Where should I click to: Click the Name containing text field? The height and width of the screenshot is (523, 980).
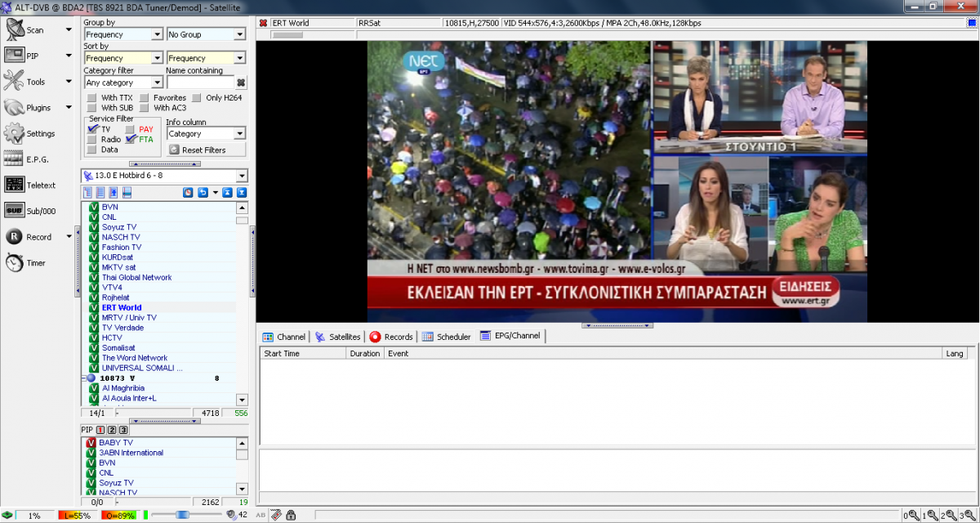tap(199, 83)
